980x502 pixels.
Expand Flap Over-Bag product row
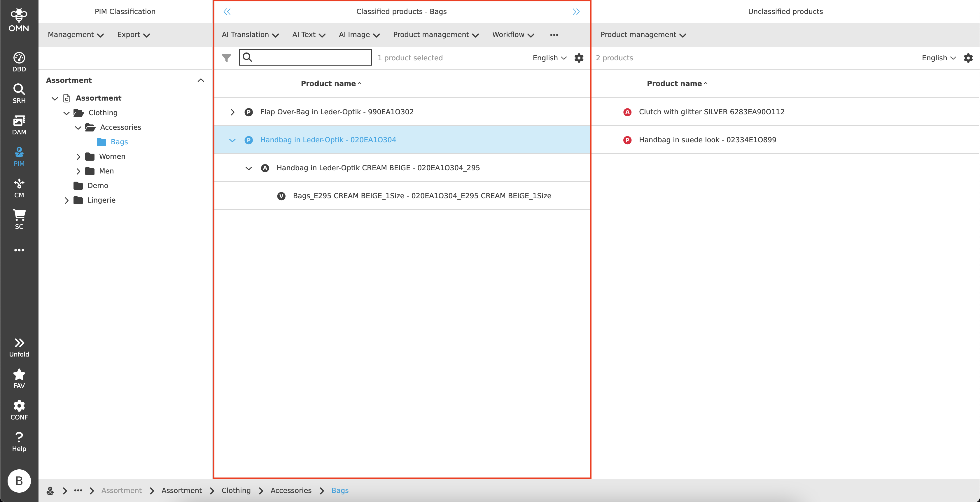click(x=232, y=112)
